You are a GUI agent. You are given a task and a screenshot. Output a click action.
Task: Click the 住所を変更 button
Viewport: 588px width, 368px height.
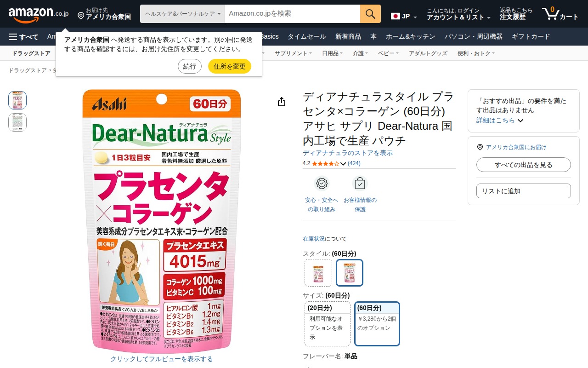[x=229, y=66]
